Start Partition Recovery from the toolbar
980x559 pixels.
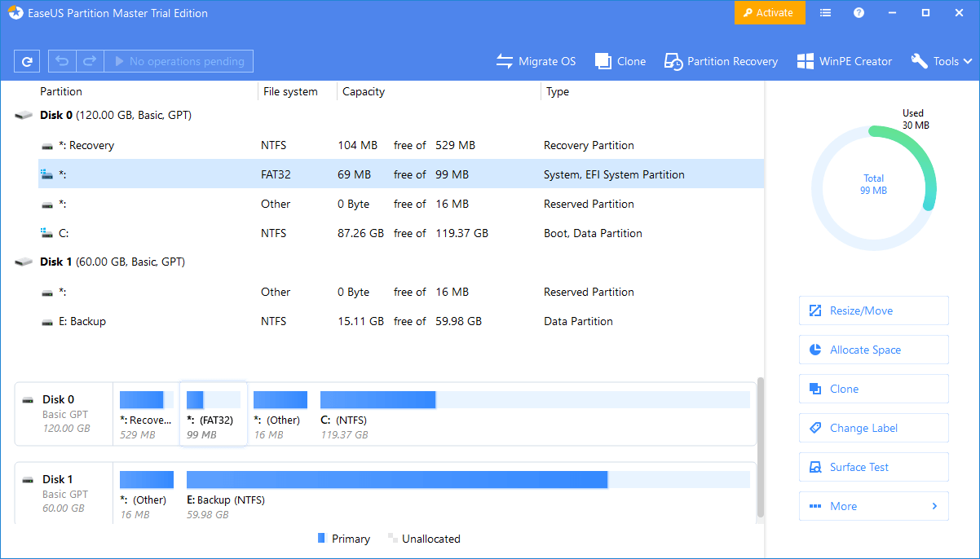coord(673,60)
